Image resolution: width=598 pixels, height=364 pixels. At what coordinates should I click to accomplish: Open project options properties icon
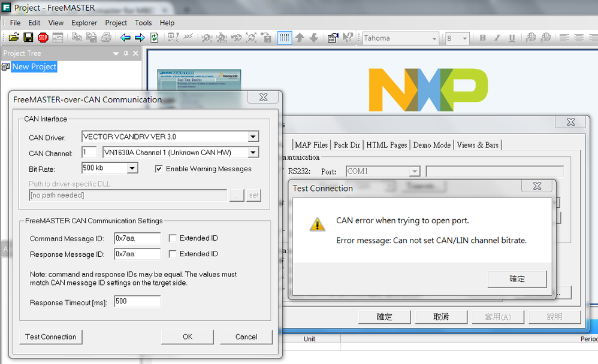pyautogui.click(x=333, y=37)
